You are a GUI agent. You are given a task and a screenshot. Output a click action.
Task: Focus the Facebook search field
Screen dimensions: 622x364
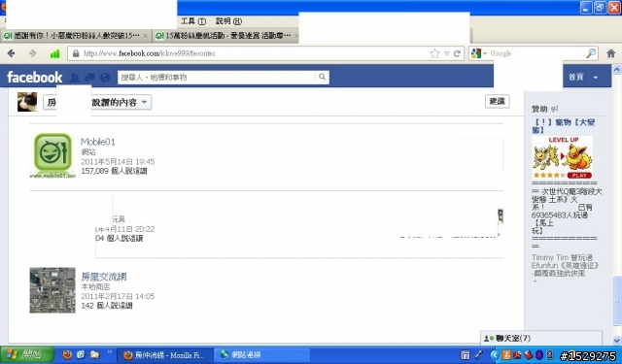pyautogui.click(x=217, y=78)
